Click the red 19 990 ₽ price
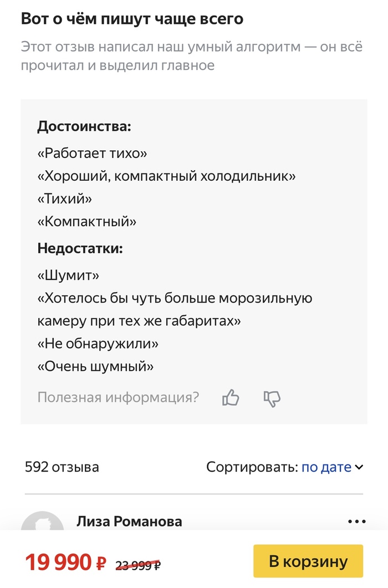The image size is (388, 588). coord(65,563)
